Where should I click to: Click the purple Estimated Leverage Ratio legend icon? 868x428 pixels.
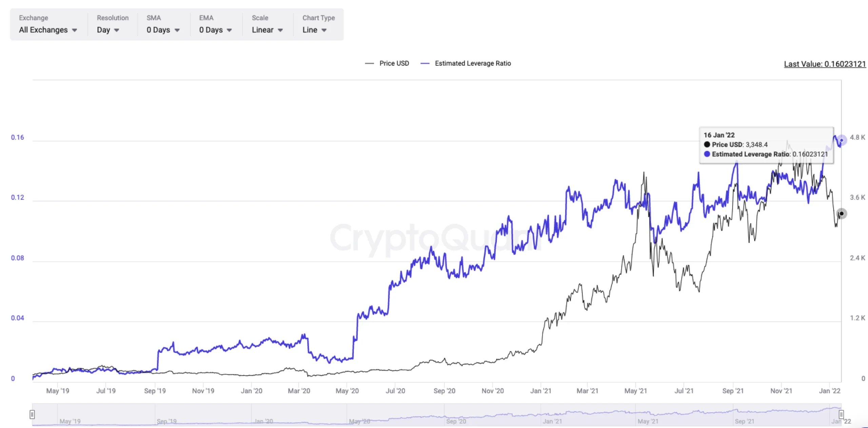click(425, 63)
